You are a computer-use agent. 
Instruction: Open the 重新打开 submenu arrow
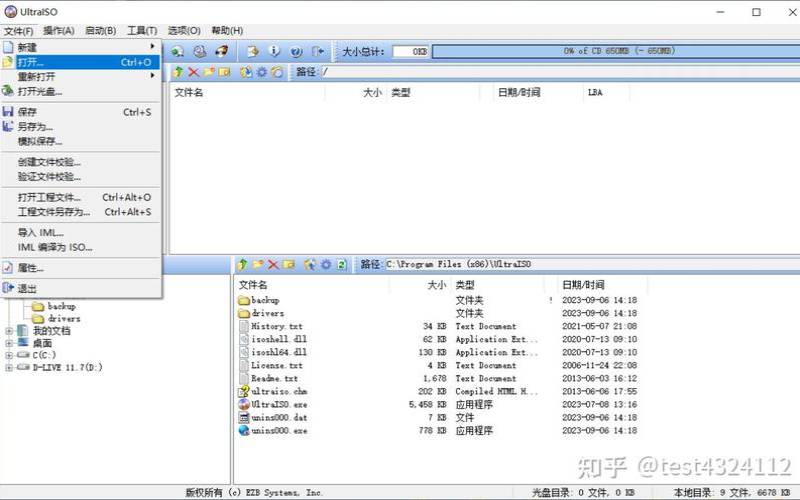click(x=152, y=76)
